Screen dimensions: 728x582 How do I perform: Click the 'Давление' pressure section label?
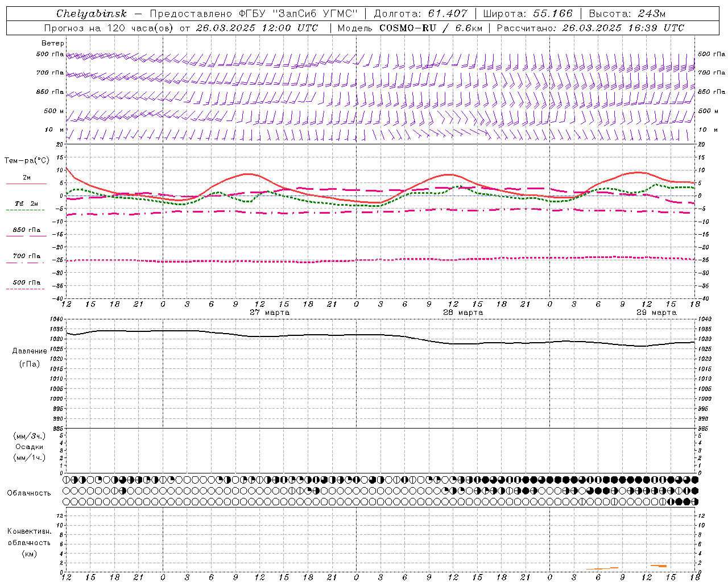pos(30,351)
